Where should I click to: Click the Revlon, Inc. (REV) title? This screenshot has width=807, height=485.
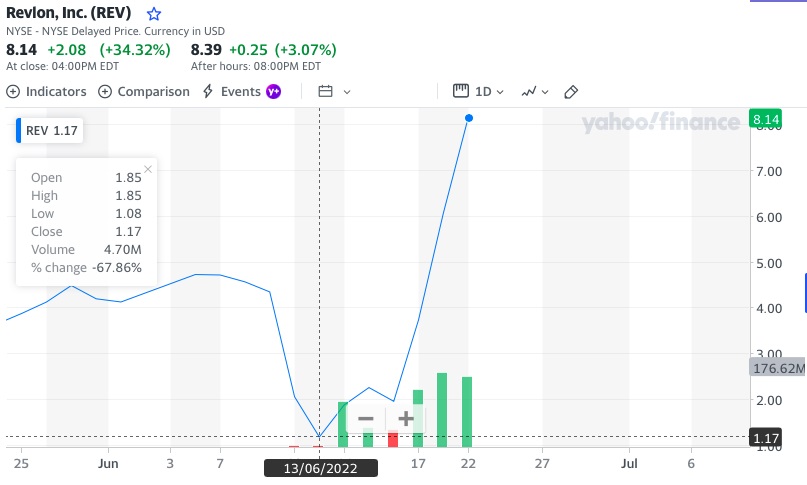69,12
